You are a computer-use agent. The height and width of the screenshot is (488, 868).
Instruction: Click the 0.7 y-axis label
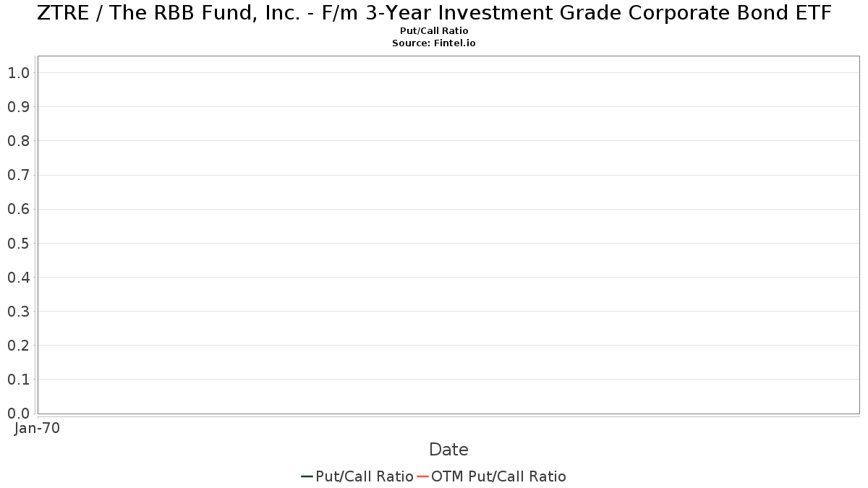[18, 175]
